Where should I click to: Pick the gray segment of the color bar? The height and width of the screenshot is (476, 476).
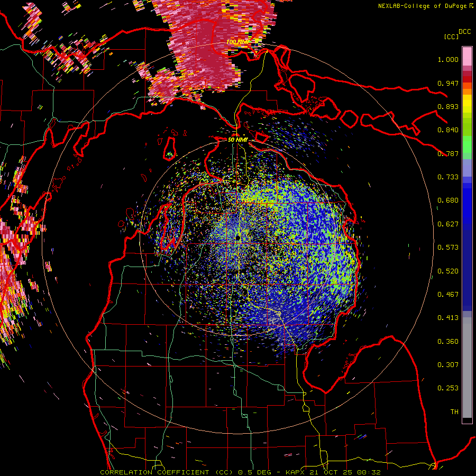coord(467,368)
